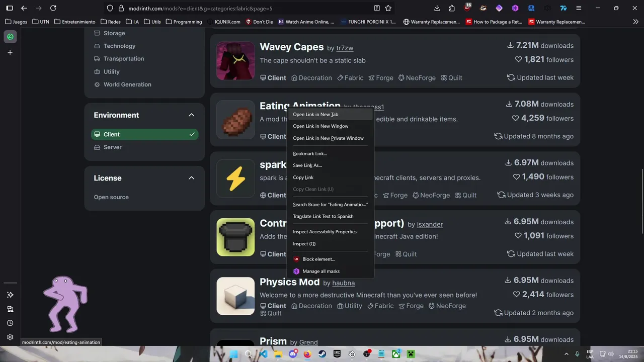The image size is (644, 362).
Task: Visit author isxander profile
Action: point(430,224)
